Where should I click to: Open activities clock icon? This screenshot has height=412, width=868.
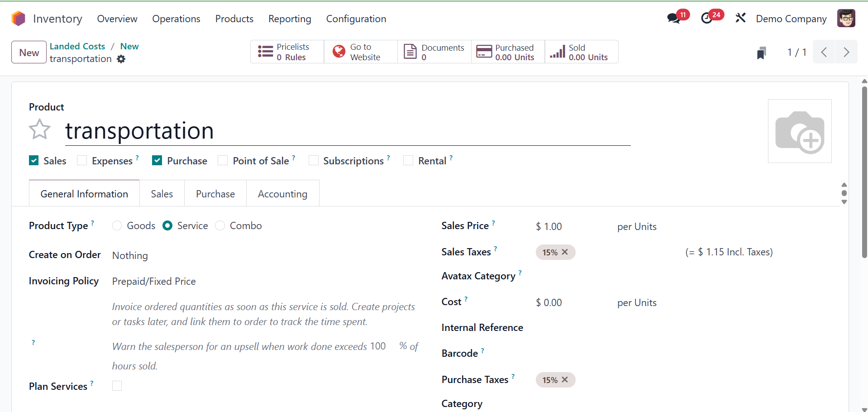(x=706, y=19)
